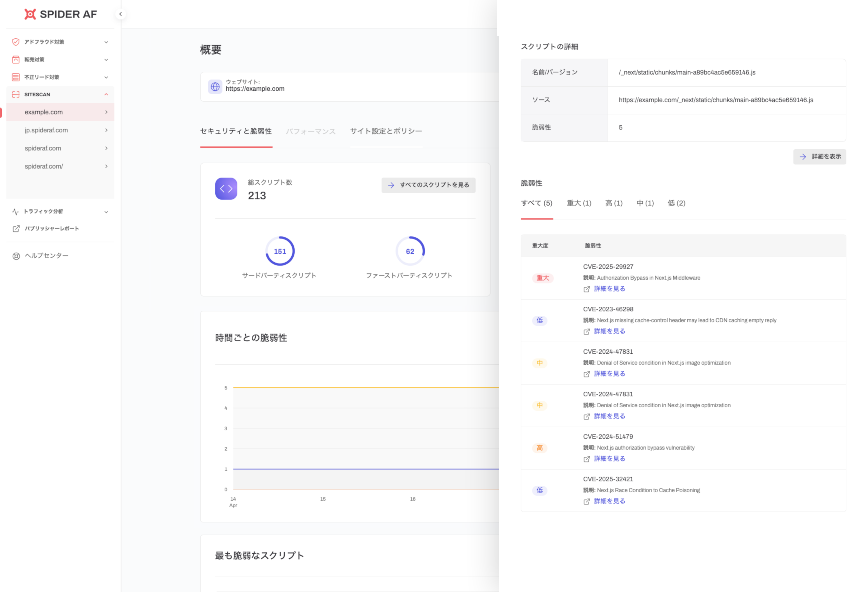Expand the アドフラウド対策 menu chevron
868x592 pixels.
tap(106, 42)
